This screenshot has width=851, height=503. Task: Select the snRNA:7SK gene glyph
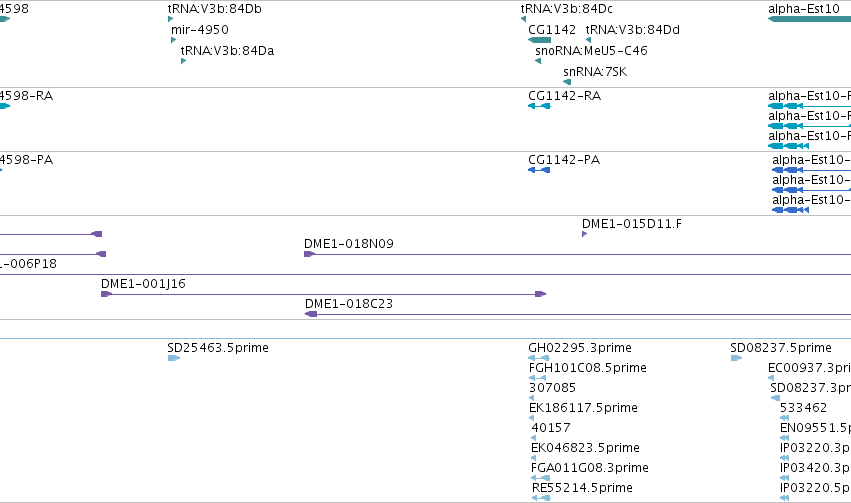tap(567, 82)
